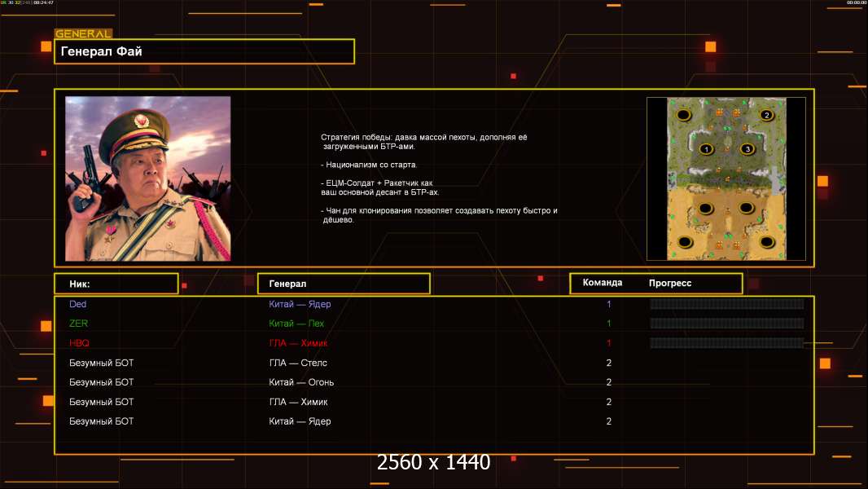Click the bot's 'ГЛА — Стелс' general entry
Viewport: 868px width, 489px height.
(298, 363)
